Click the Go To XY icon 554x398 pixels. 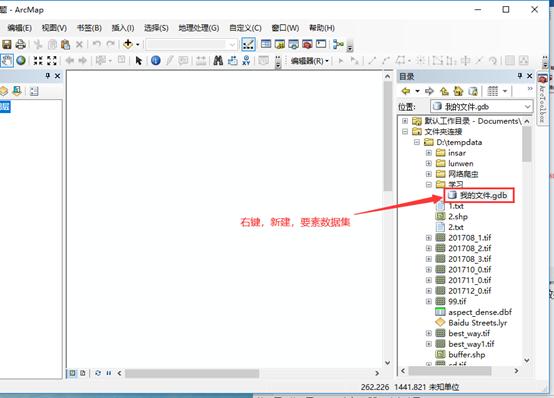tap(246, 60)
